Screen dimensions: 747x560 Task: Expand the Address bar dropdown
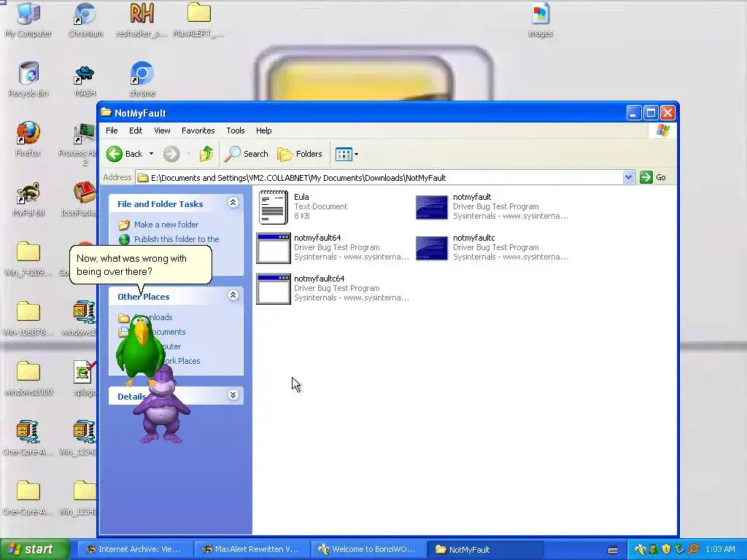(x=628, y=178)
